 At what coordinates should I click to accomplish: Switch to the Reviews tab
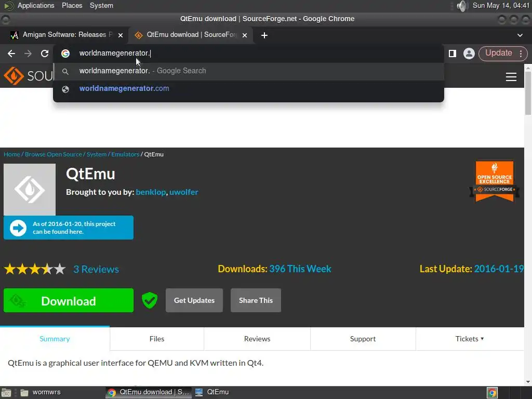click(x=257, y=339)
